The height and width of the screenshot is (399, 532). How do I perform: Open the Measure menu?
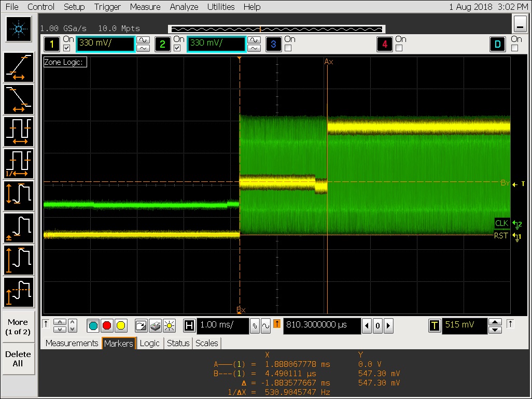point(145,7)
